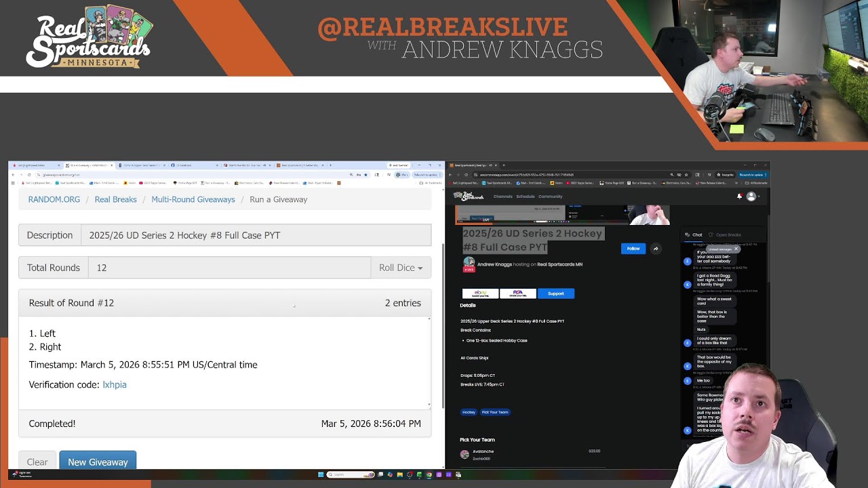Open All Bookmarks folder in dark browser
Screen dimensions: 868x488
pos(756,183)
